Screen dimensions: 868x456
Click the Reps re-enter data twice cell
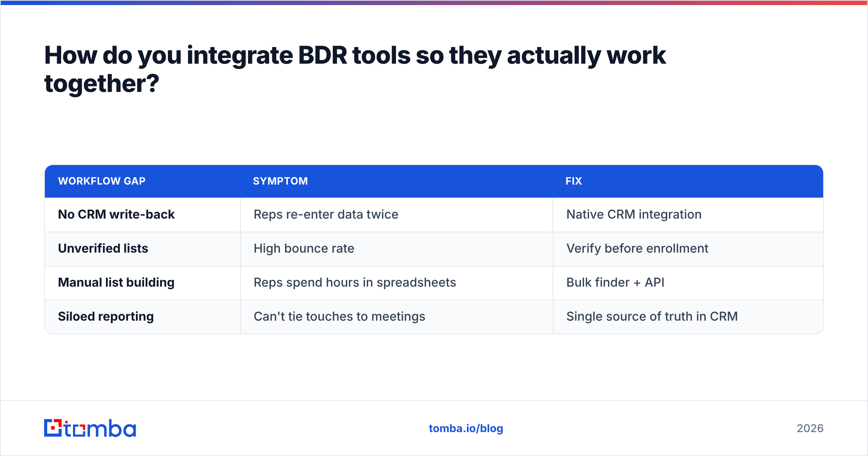[397, 215]
